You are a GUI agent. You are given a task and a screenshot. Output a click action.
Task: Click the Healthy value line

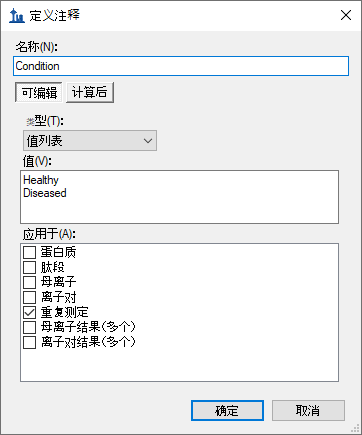tap(41, 180)
